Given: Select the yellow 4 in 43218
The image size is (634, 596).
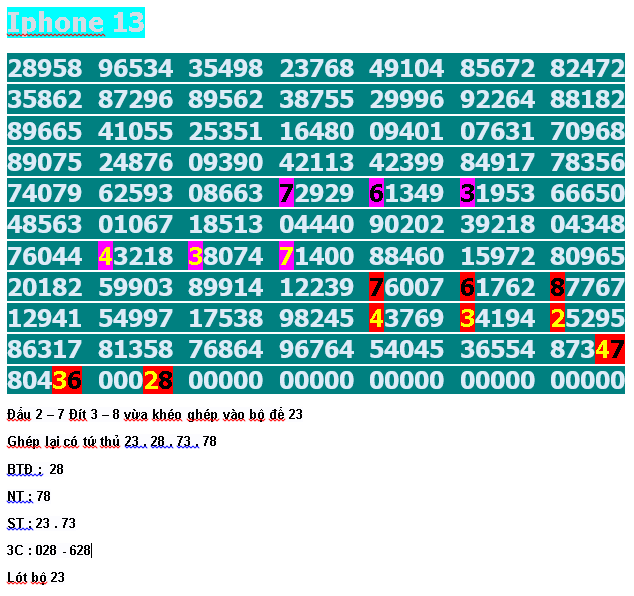Looking at the screenshot, I should click(105, 256).
